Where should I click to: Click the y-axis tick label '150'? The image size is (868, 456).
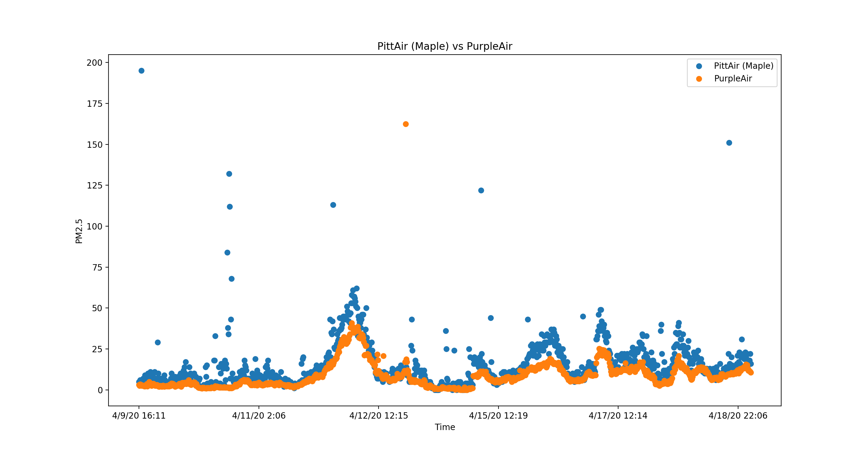pos(94,145)
